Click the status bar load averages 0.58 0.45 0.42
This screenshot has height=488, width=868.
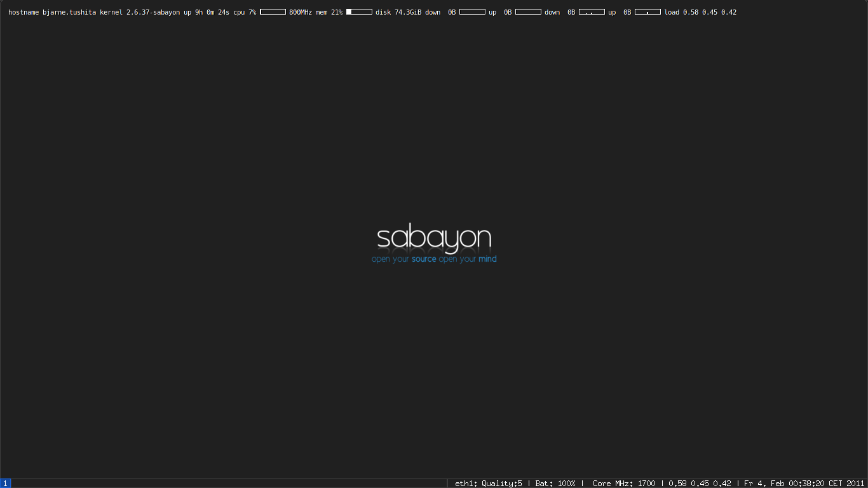click(700, 484)
